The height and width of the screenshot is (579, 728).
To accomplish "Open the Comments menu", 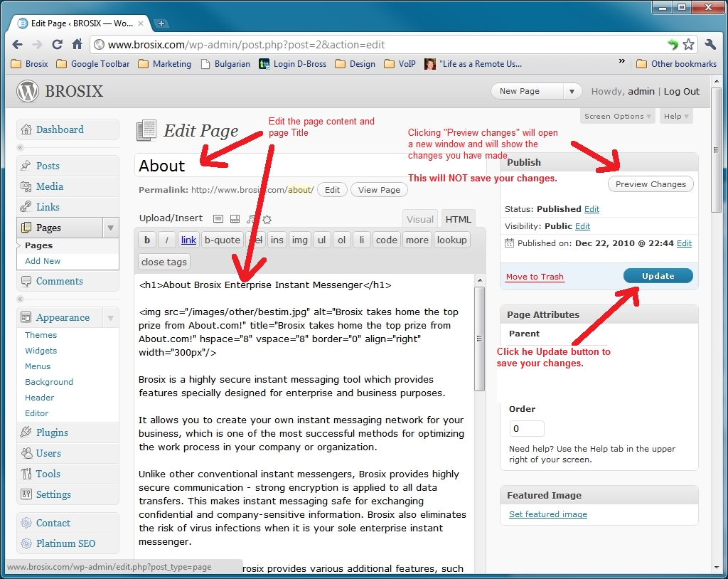I will click(x=68, y=281).
